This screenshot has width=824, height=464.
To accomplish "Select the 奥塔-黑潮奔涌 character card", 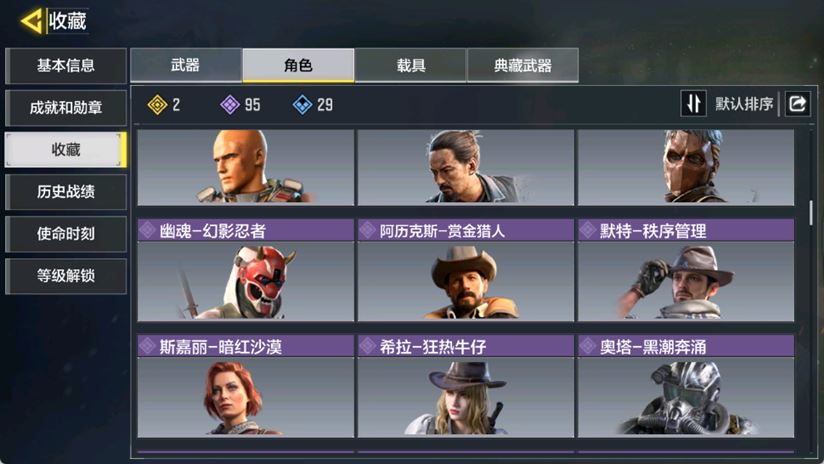I will pyautogui.click(x=686, y=386).
